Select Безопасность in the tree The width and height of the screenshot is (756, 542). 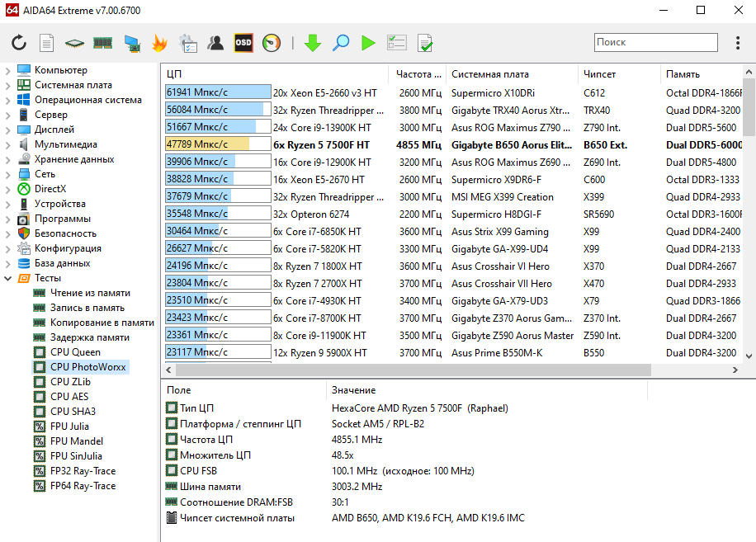[65, 233]
